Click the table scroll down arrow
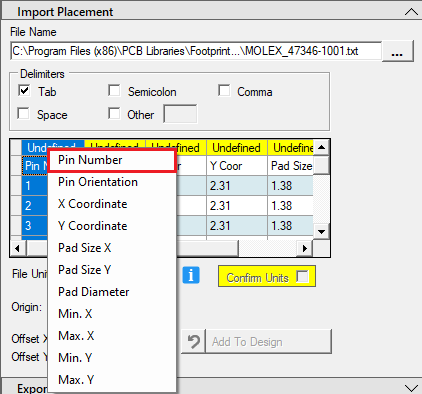This screenshot has height=394, width=422. coord(321,231)
